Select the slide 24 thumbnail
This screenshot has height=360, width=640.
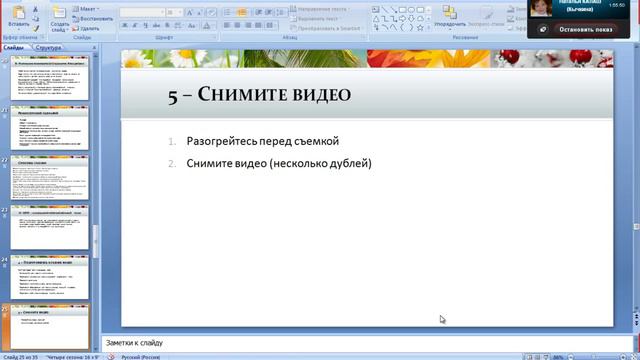49,277
